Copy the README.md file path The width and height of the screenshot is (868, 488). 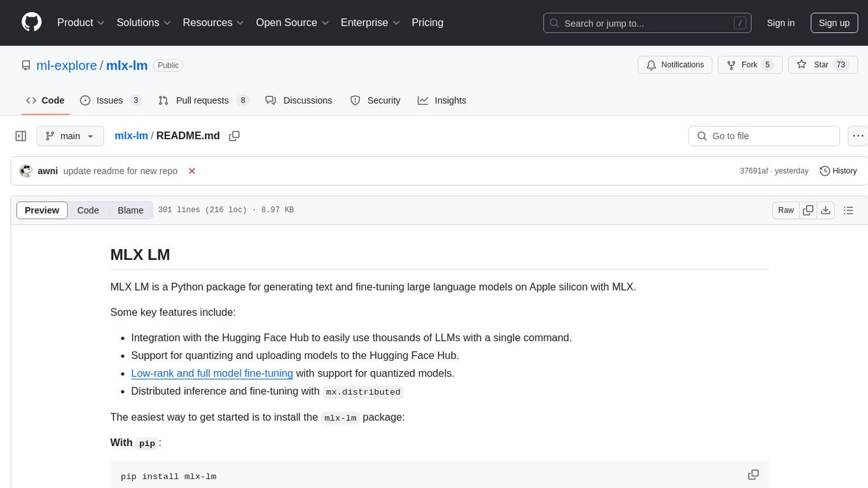[x=234, y=136]
